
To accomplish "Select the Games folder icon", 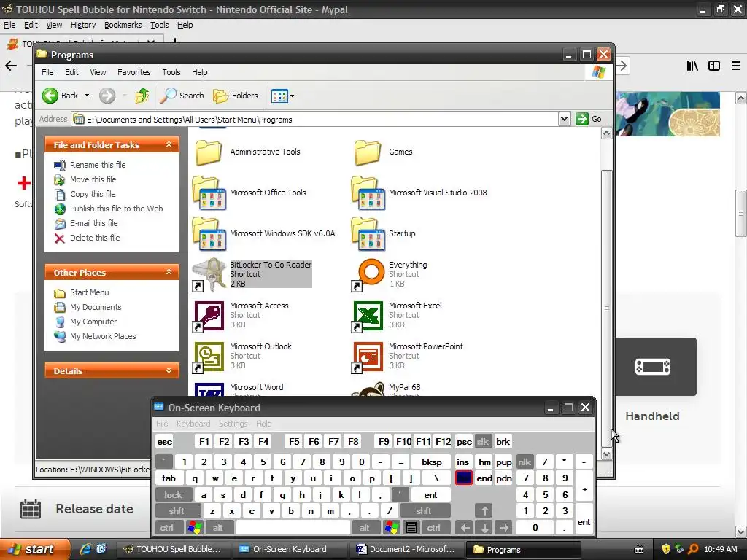I will [368, 152].
